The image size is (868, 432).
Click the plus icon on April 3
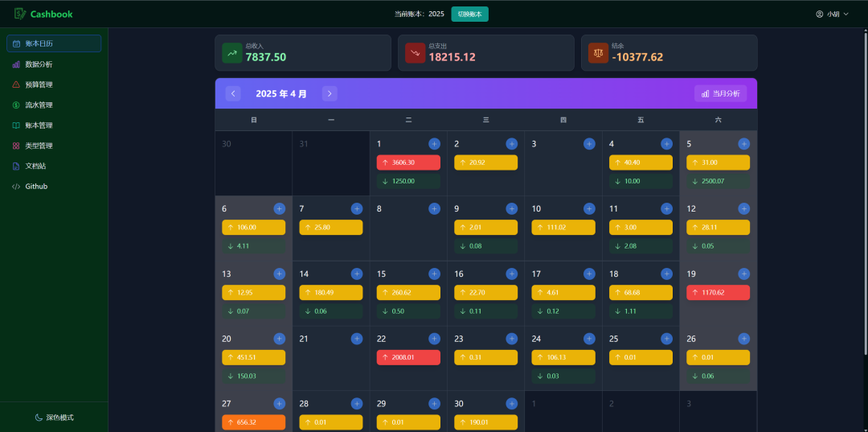click(x=589, y=144)
